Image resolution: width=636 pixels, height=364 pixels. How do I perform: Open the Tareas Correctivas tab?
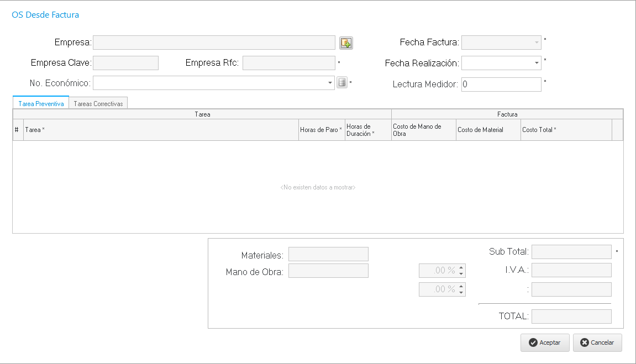(98, 103)
